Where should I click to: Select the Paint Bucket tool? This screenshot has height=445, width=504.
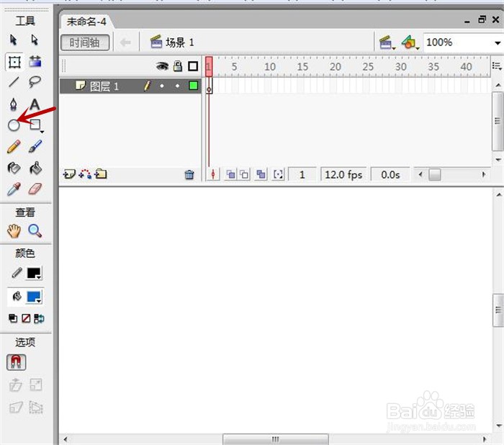click(35, 168)
